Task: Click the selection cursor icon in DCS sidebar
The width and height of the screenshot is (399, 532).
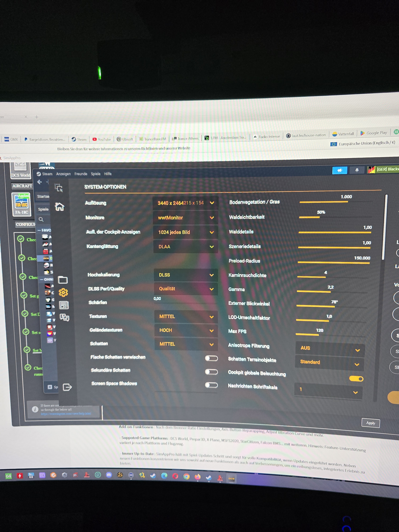Action: [58, 188]
